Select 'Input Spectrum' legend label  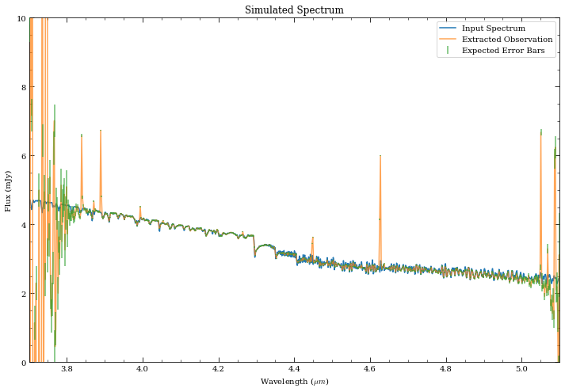(x=494, y=28)
